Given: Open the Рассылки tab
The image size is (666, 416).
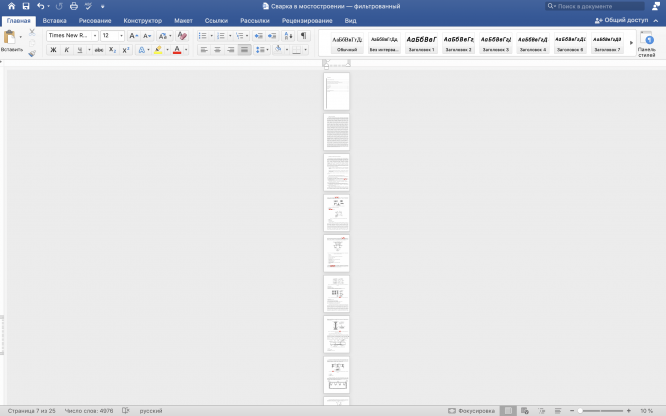Looking at the screenshot, I should (x=255, y=20).
